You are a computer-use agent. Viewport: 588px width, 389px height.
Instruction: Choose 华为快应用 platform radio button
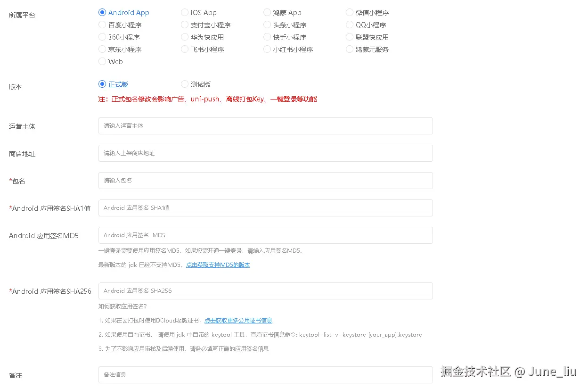185,37
